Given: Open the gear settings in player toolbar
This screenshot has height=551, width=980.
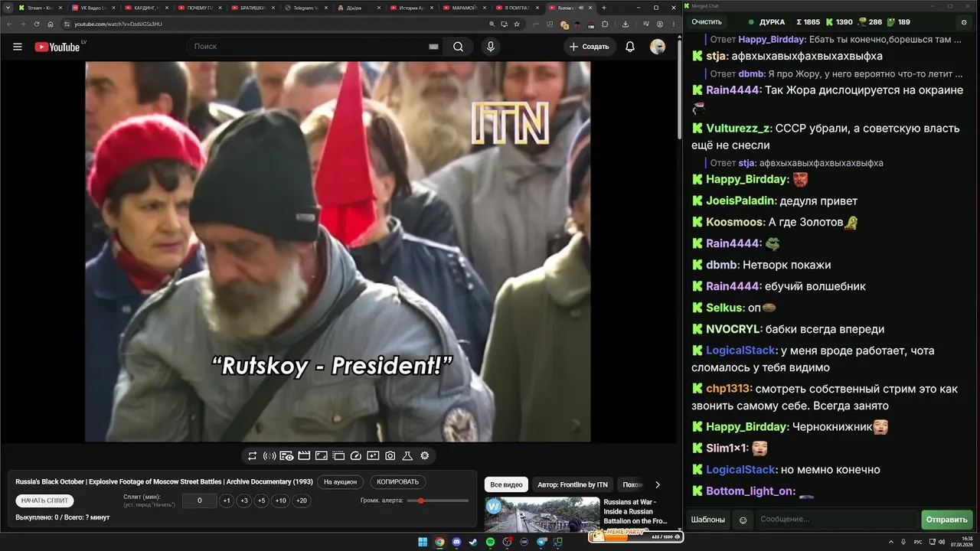Looking at the screenshot, I should point(425,456).
